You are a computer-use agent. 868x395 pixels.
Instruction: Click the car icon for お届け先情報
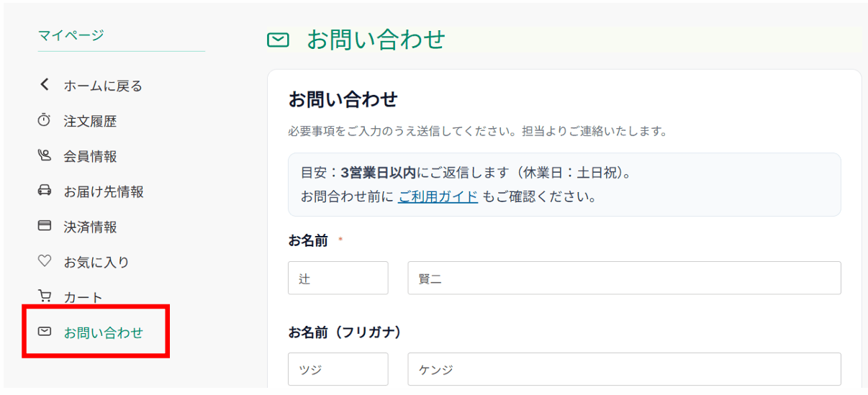point(45,191)
